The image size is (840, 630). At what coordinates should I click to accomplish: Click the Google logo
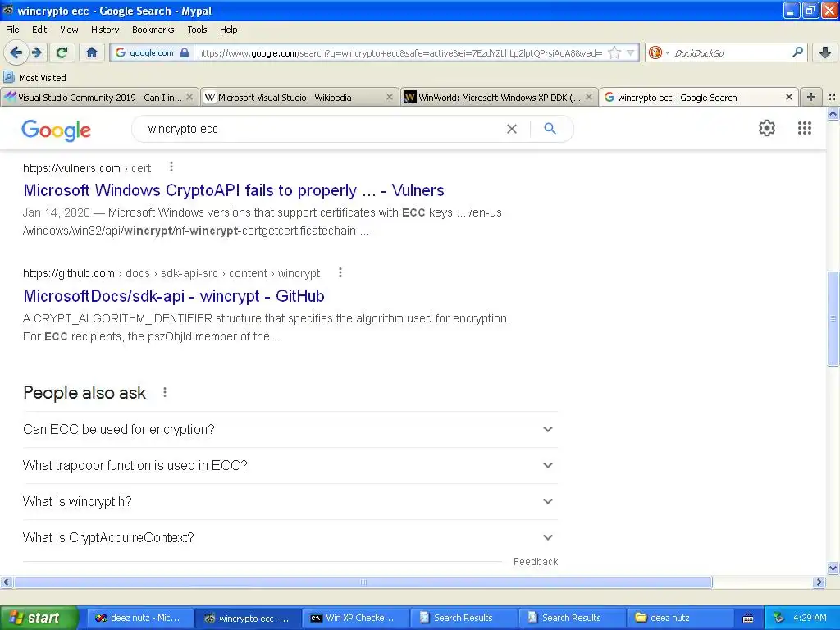coord(57,130)
